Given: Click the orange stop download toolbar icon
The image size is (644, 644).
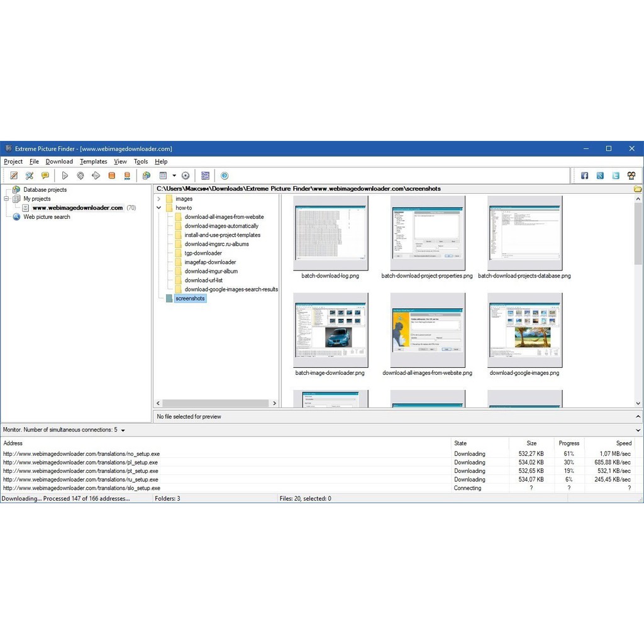Looking at the screenshot, I should (112, 176).
